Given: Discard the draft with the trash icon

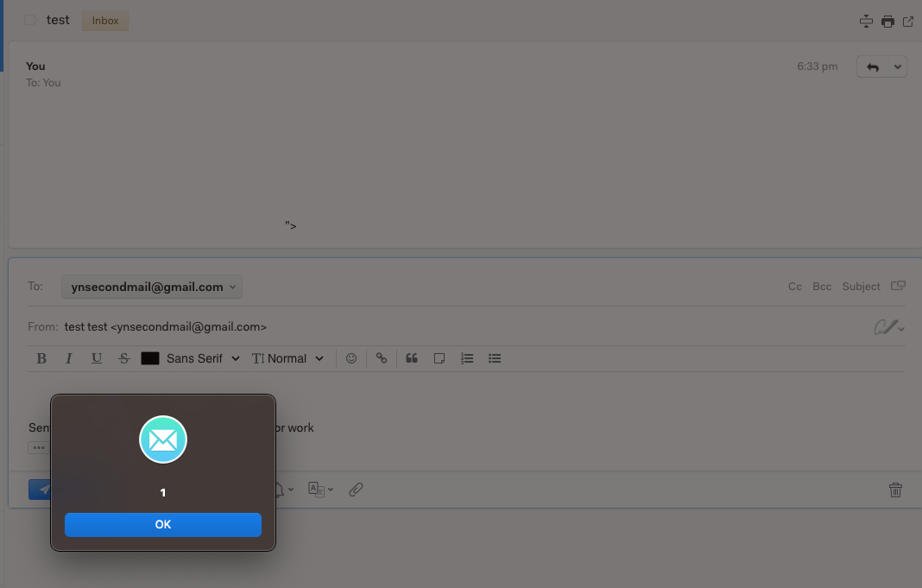Looking at the screenshot, I should (895, 490).
